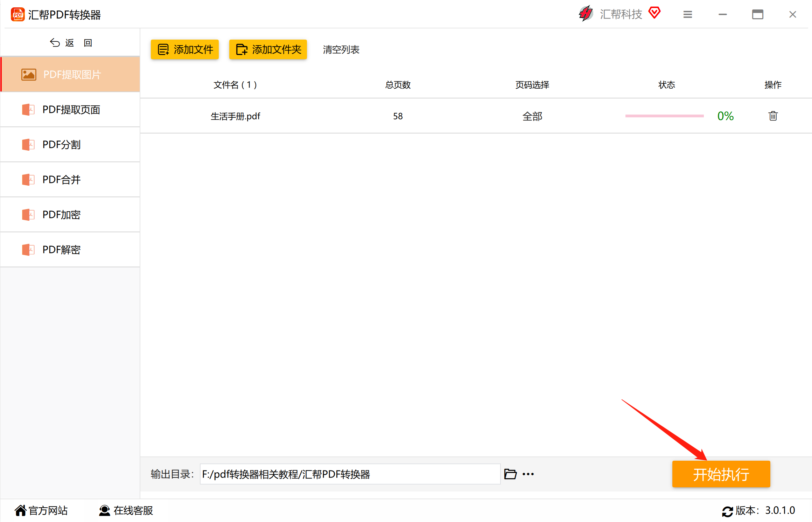The width and height of the screenshot is (812, 522).
Task: Click the 汇帮PDF转换器 app logo icon
Action: coord(18,15)
